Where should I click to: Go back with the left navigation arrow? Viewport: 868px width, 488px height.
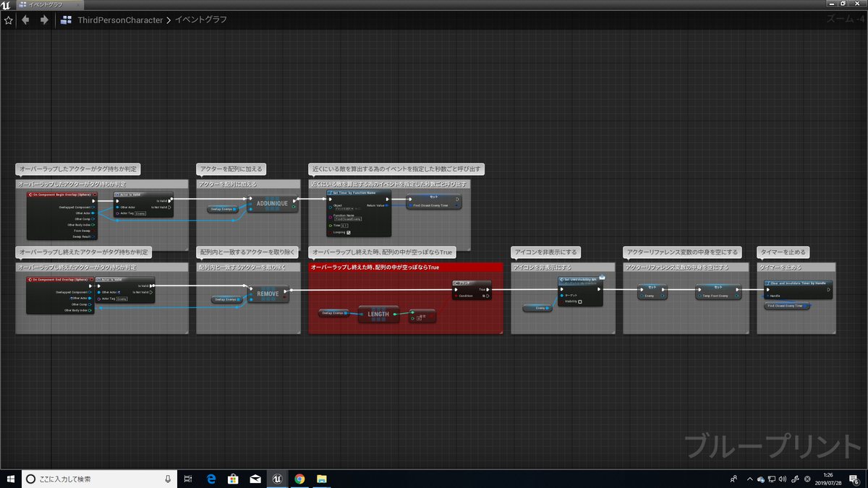pyautogui.click(x=26, y=20)
